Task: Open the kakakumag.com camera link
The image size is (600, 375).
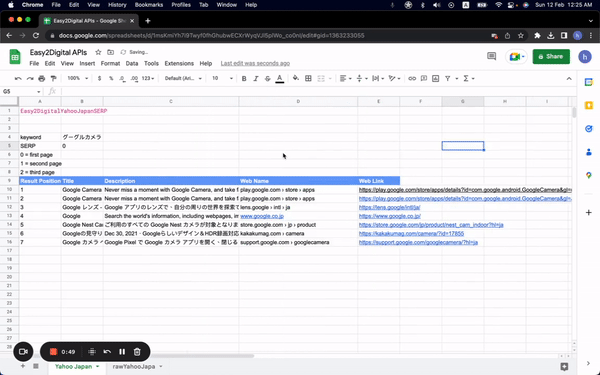Action: [x=411, y=233]
